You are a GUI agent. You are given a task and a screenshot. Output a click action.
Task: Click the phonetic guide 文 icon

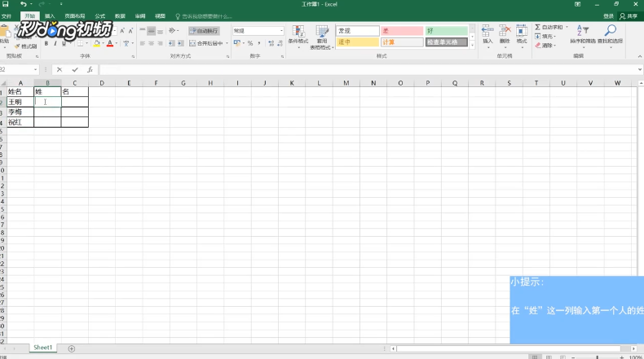pos(126,43)
